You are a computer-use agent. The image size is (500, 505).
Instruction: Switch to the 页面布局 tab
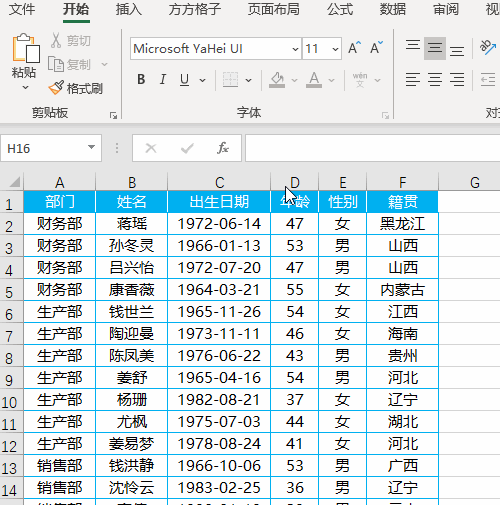click(x=274, y=9)
